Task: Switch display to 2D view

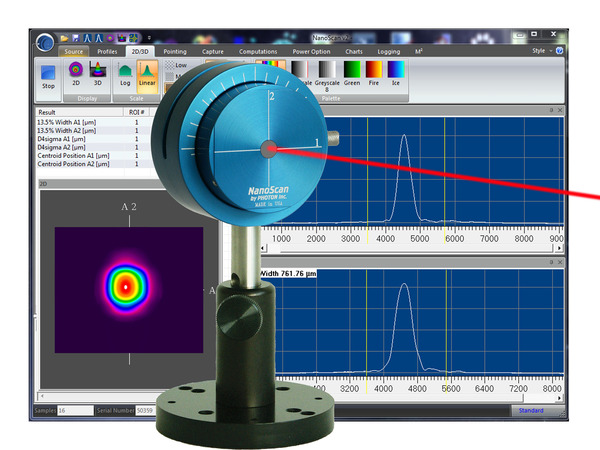Action: (76, 73)
